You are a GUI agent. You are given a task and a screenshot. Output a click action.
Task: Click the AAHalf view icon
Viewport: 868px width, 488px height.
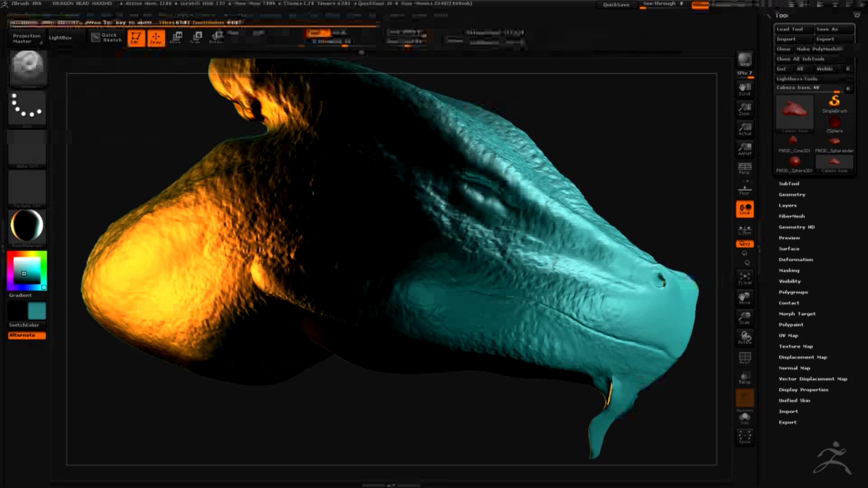(x=745, y=149)
